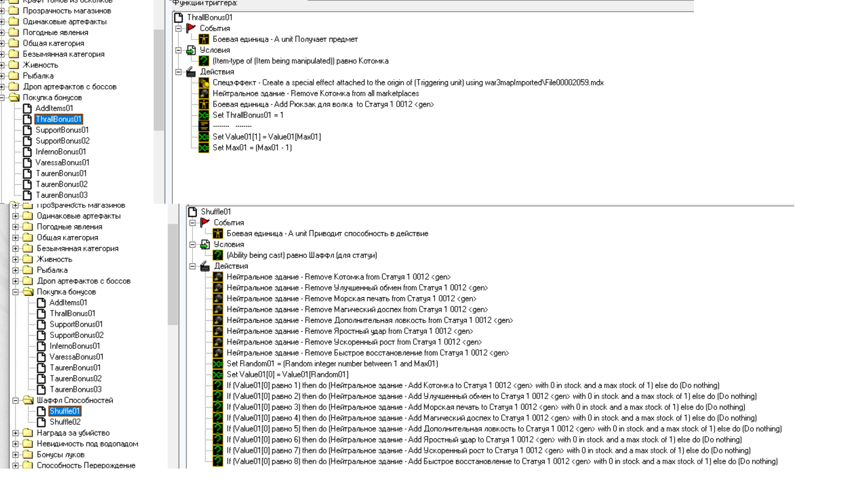This screenshot has height=488, width=868.
Task: Click the Спецэффект action icon
Action: point(204,83)
